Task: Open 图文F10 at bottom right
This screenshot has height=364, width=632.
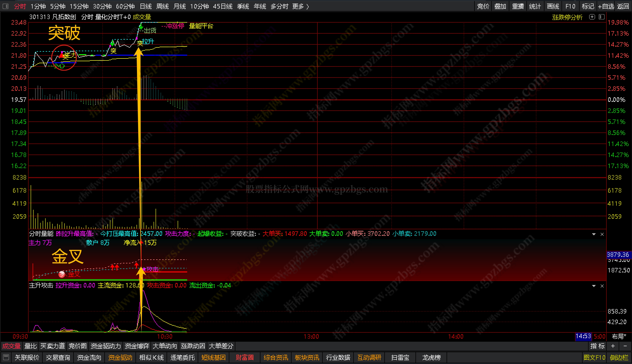Action: pos(594,357)
